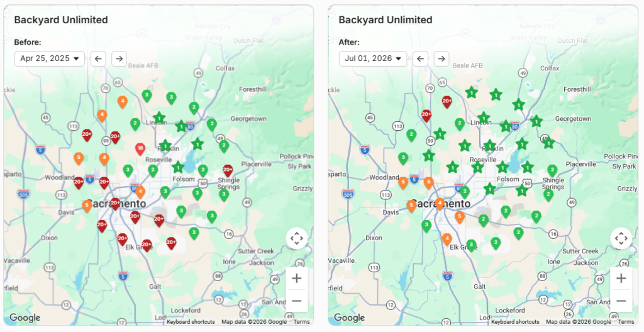Open the Apr 25, 2025 date dropdown
Image resolution: width=644 pixels, height=332 pixels.
(49, 58)
